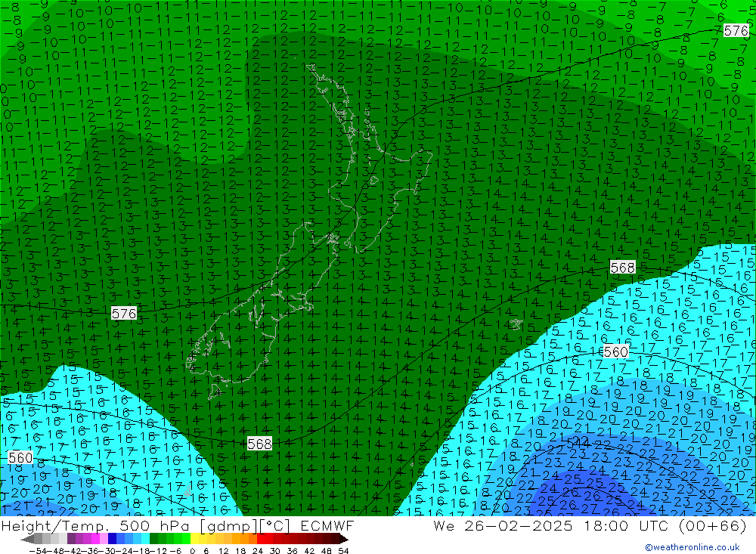Click the right dark arrow of color legend

point(343,539)
